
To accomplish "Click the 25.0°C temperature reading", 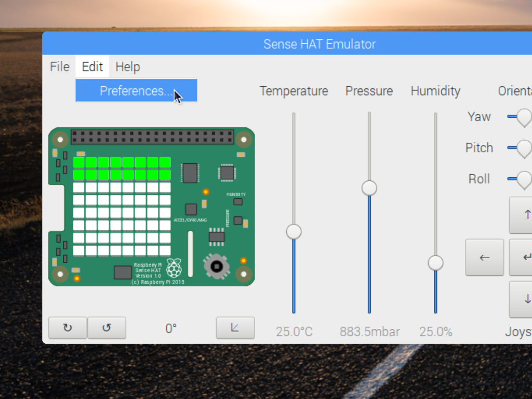I will click(x=294, y=331).
